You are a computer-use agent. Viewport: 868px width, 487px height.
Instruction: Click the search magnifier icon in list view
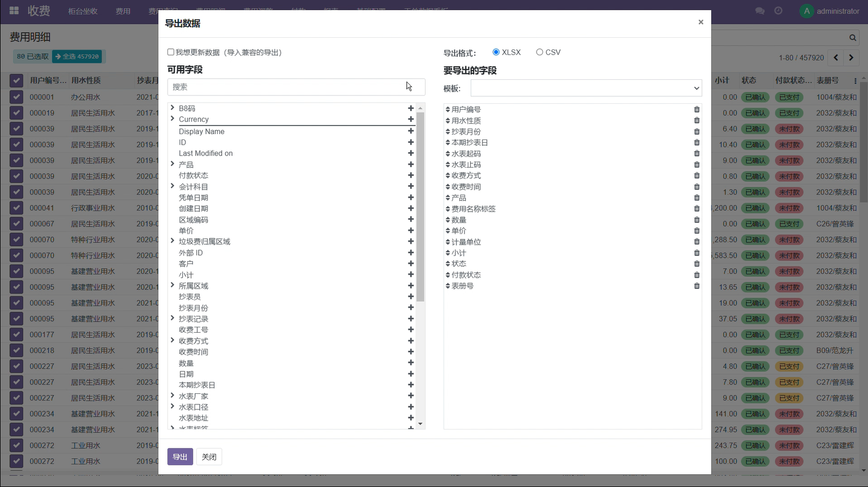[x=853, y=37]
